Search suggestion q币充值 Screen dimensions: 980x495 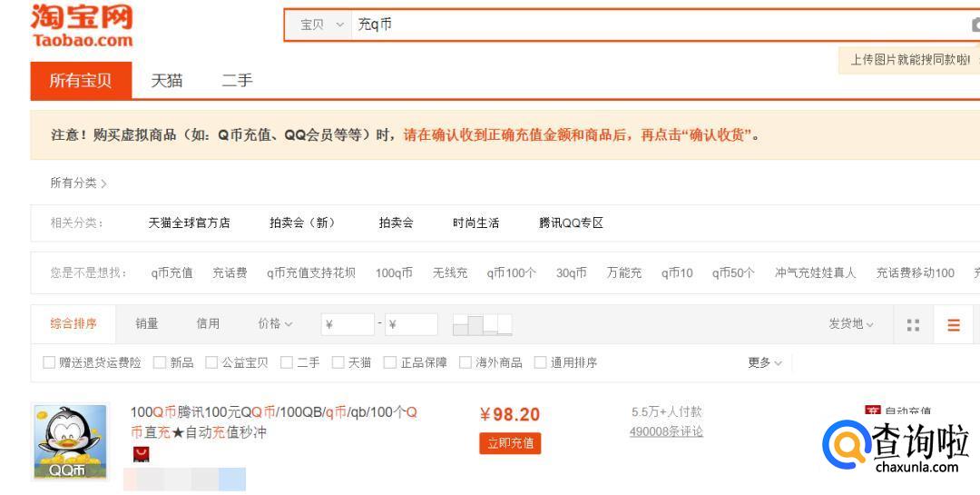point(171,272)
